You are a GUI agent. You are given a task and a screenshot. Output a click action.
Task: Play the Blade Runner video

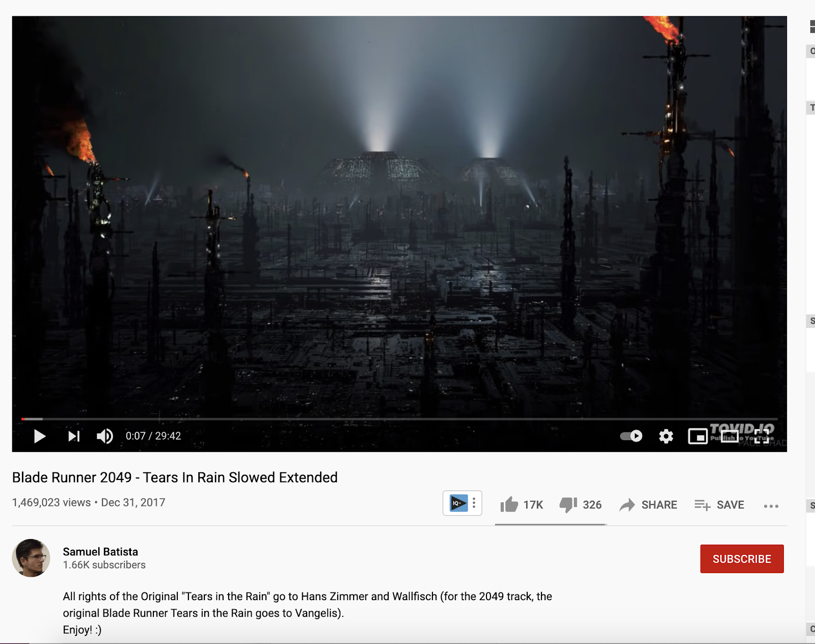[40, 436]
